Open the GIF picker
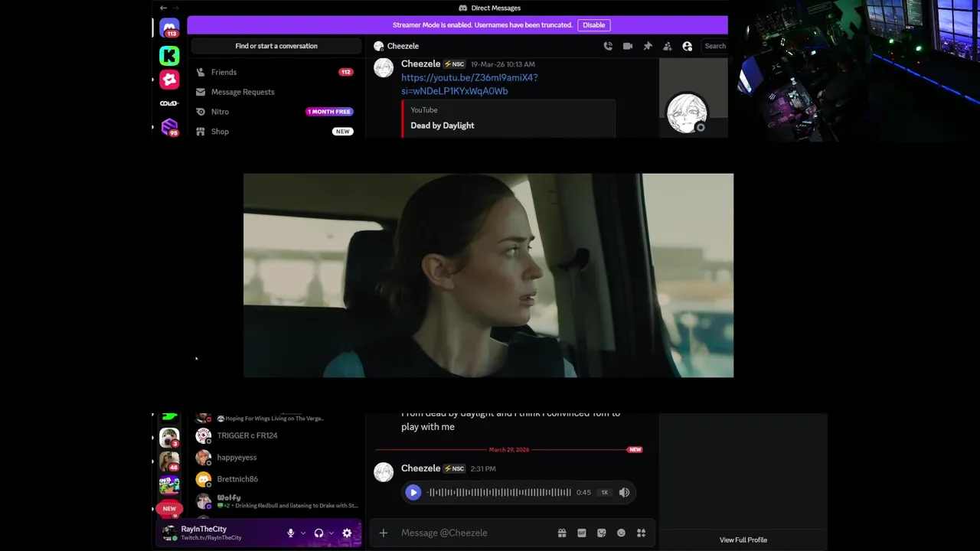980x551 pixels. (x=582, y=533)
